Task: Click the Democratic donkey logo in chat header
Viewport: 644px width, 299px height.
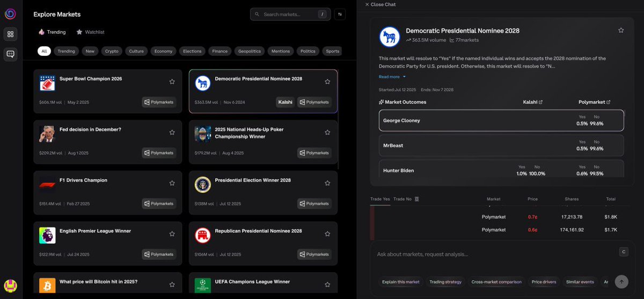Action: coord(390,37)
